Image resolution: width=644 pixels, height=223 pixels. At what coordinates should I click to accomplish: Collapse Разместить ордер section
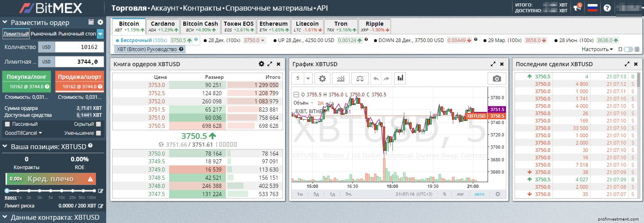point(5,22)
